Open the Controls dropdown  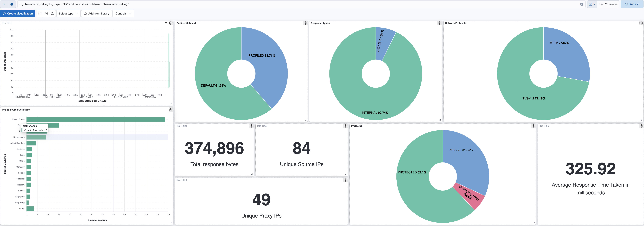point(123,14)
